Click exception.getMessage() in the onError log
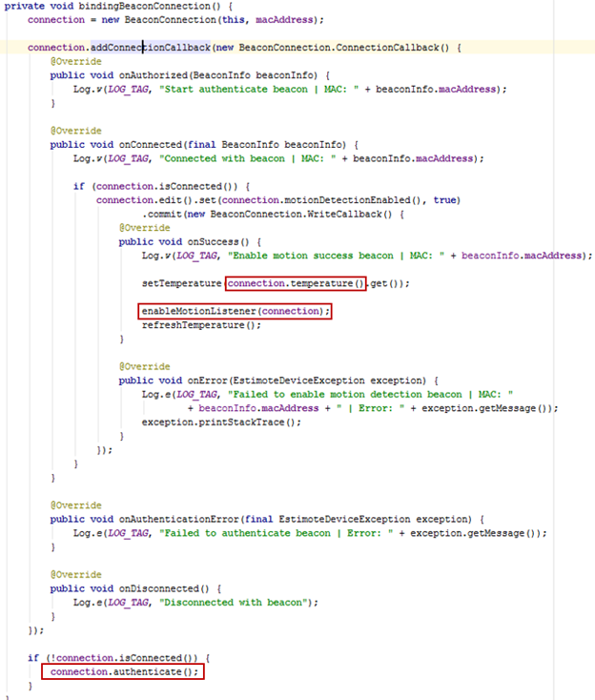The image size is (595, 700). [x=484, y=408]
